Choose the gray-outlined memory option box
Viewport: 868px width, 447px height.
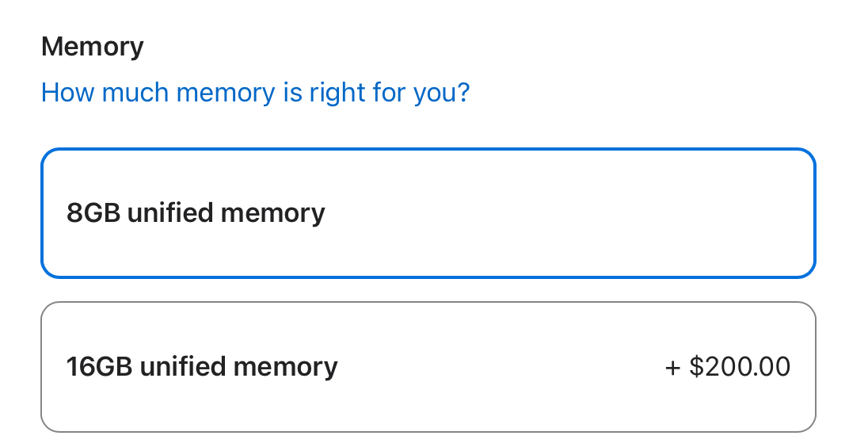point(428,367)
